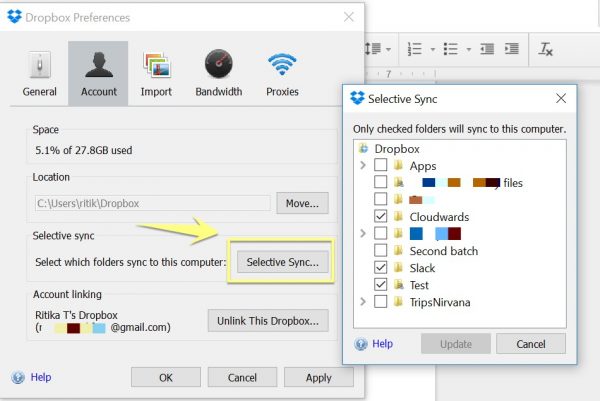
Task: Close the Selective Sync dialog
Action: [x=561, y=99]
